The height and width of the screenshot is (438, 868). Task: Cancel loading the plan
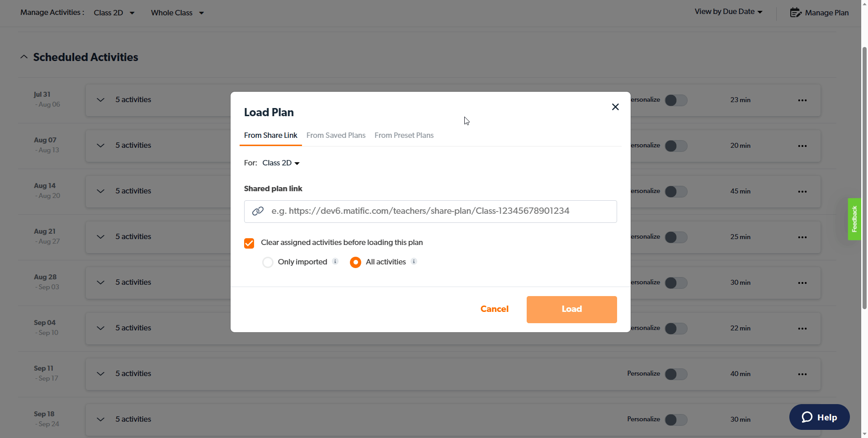tap(494, 309)
